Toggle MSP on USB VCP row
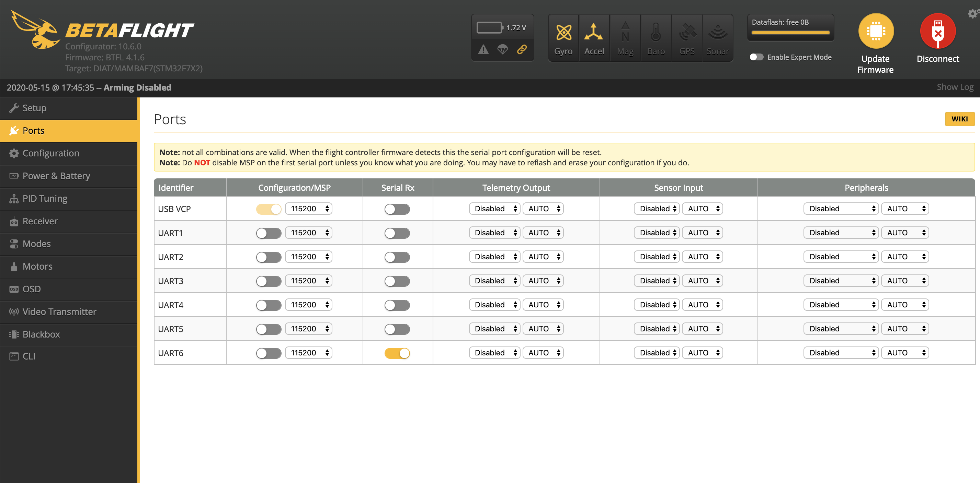This screenshot has height=483, width=980. (269, 209)
